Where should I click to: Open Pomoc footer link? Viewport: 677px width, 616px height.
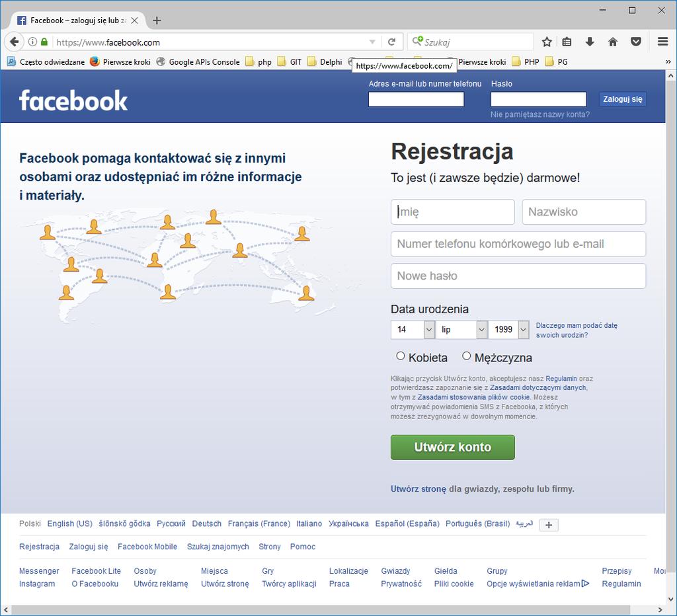pos(303,547)
